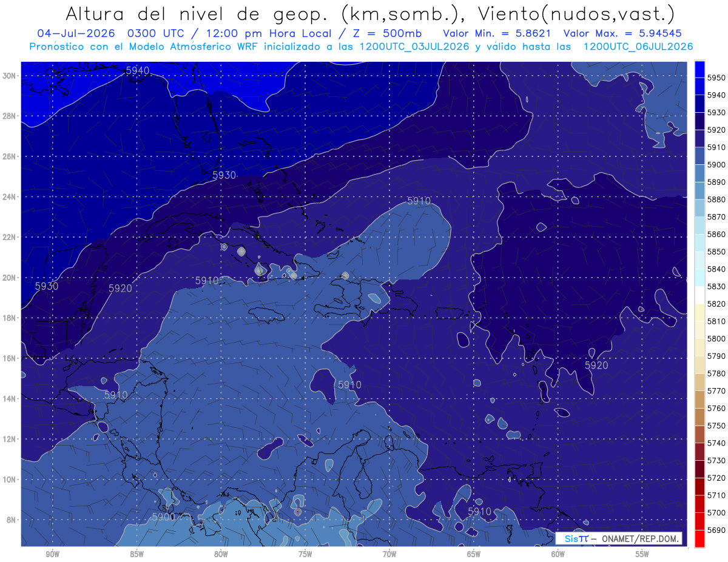Click the "22N" latitude axis label

click(x=8, y=237)
